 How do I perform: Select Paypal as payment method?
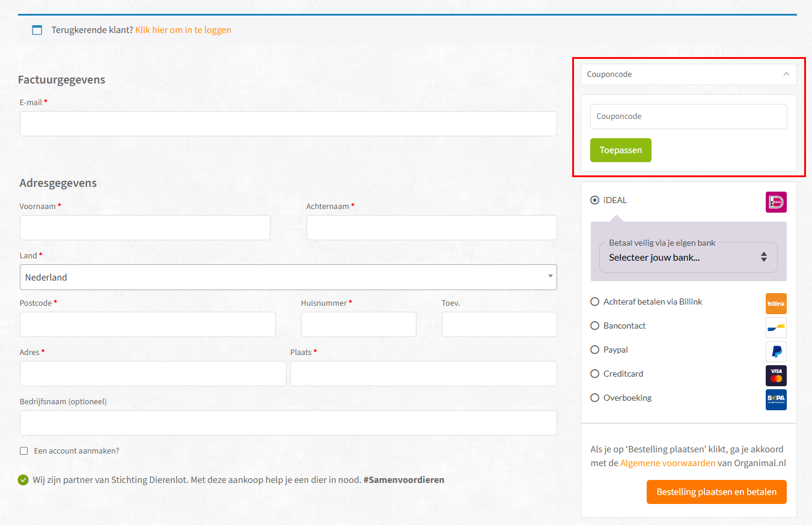click(x=595, y=350)
